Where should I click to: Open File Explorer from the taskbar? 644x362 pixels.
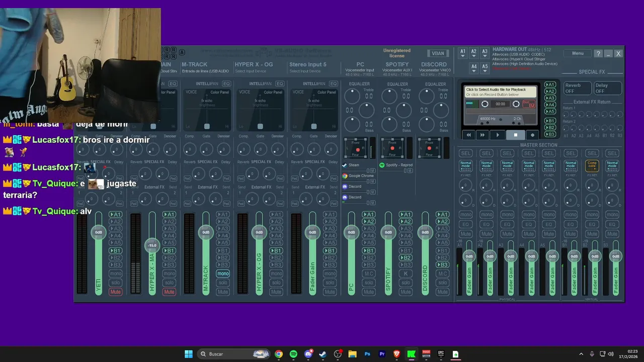pos(352,354)
